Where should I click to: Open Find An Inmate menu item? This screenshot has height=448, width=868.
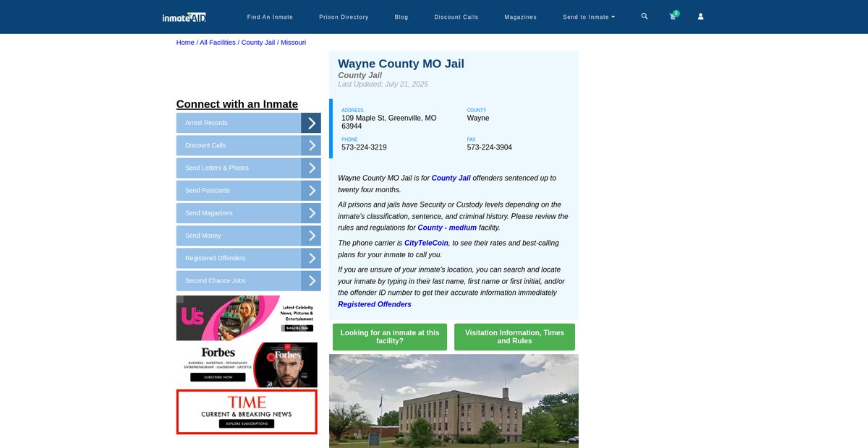click(270, 17)
